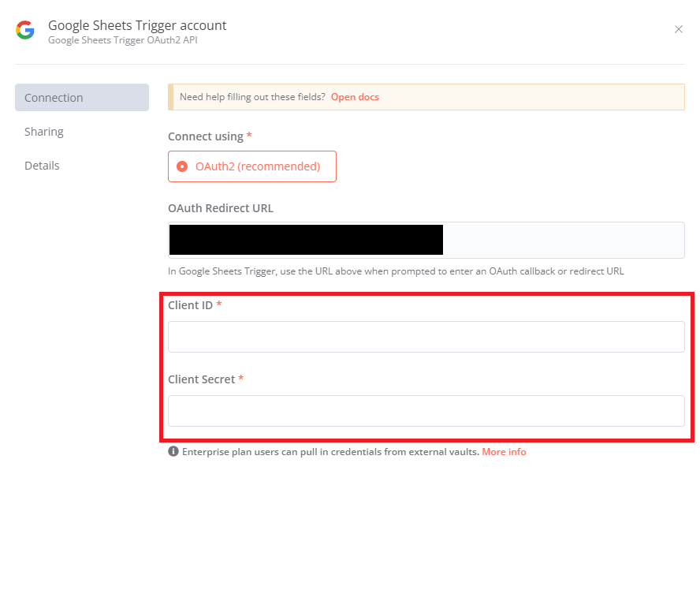Click the Connect using label
The image size is (700, 590).
click(x=206, y=136)
